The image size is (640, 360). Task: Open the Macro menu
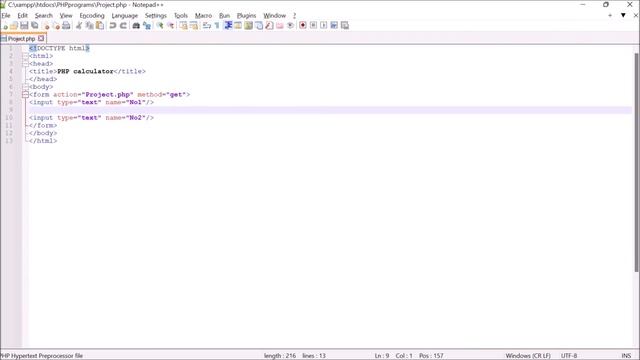(x=203, y=16)
